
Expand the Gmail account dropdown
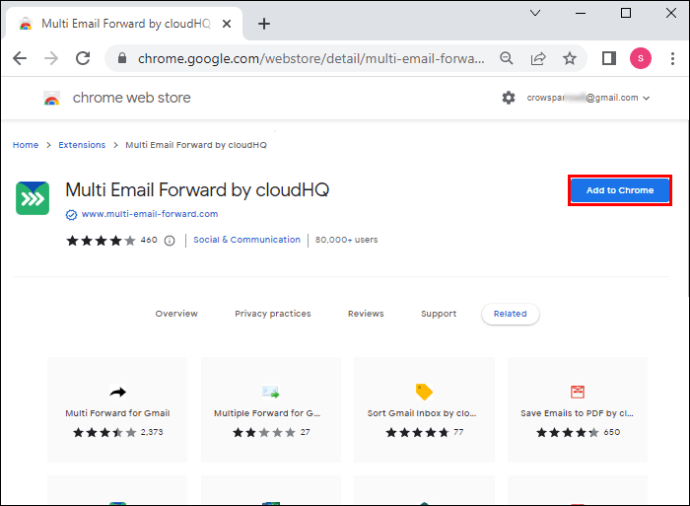[647, 98]
